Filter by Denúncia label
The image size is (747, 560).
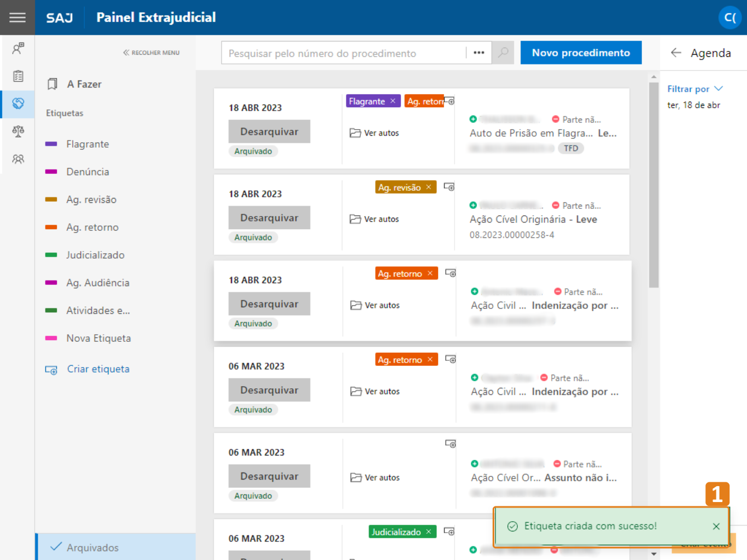tap(87, 172)
